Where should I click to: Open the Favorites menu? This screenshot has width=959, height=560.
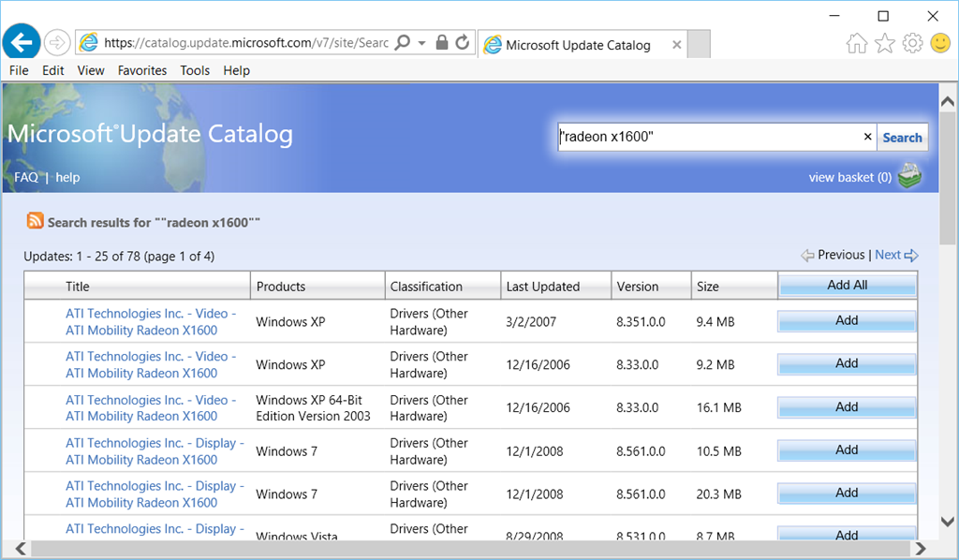coord(142,70)
